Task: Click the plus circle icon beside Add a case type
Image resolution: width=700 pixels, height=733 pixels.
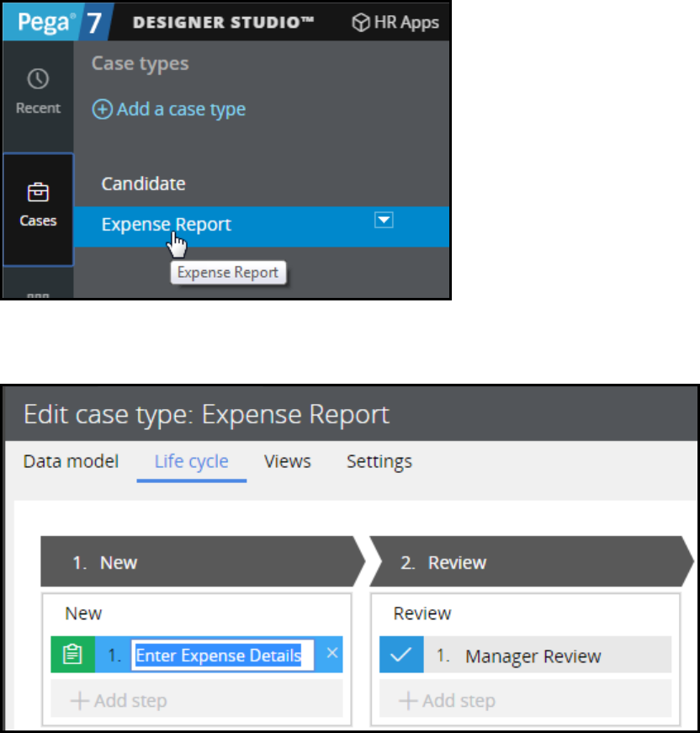Action: (x=103, y=109)
